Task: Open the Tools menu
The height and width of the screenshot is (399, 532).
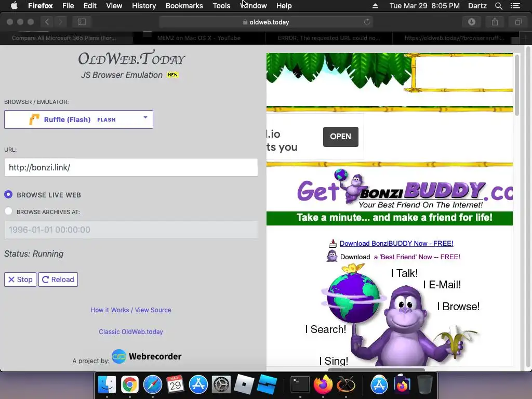Action: point(221,6)
